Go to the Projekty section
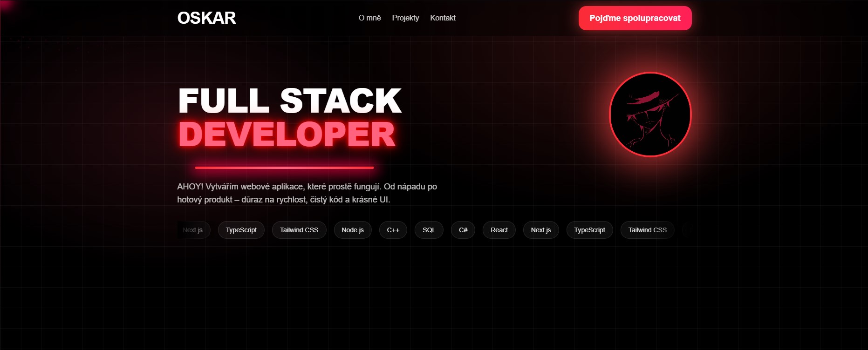The image size is (868, 350). tap(405, 18)
